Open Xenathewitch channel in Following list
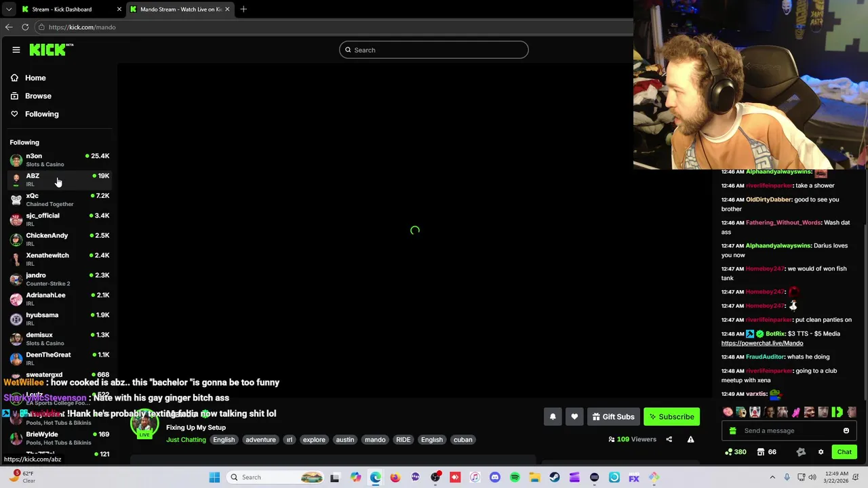Viewport: 868px width, 488px height. (x=60, y=259)
